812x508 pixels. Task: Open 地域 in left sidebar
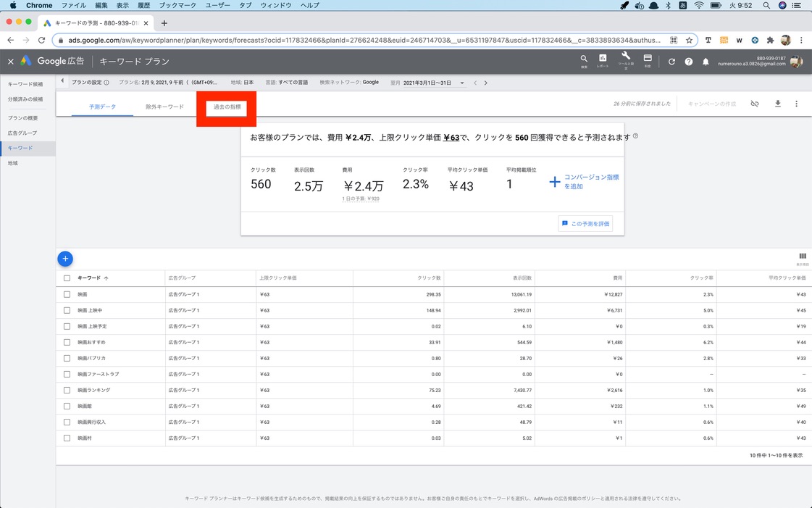tap(13, 163)
